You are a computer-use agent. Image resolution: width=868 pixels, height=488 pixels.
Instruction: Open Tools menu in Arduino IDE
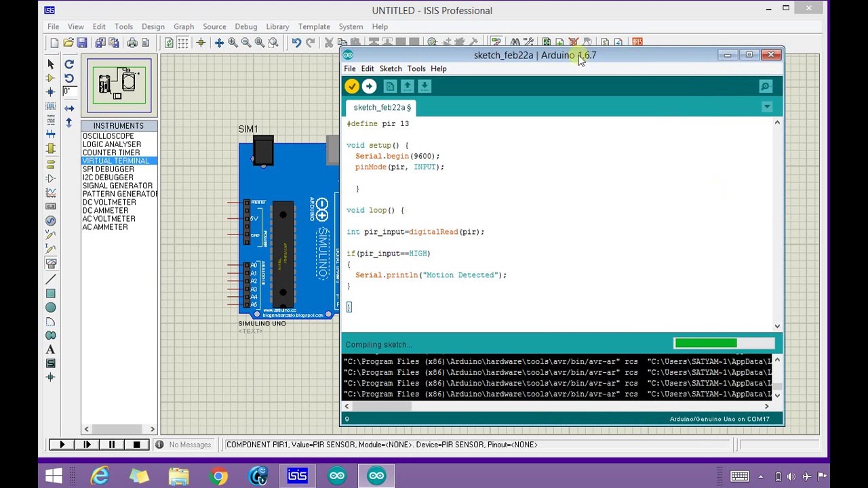pos(416,68)
